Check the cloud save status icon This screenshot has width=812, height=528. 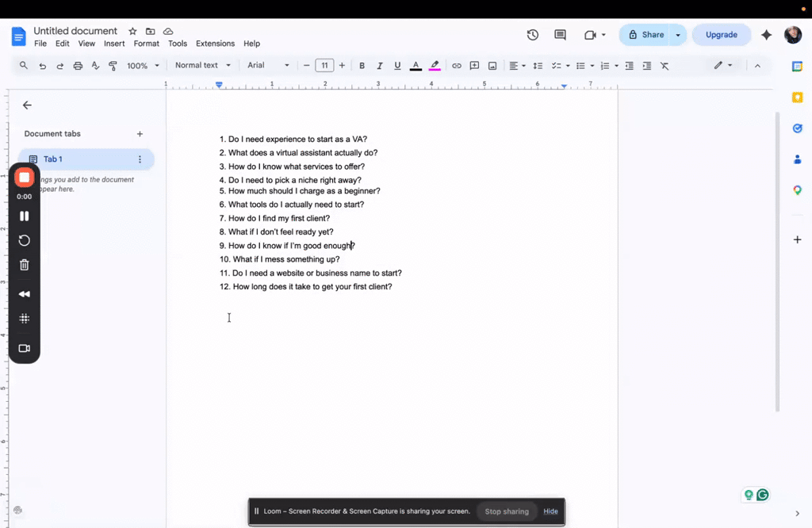(168, 31)
